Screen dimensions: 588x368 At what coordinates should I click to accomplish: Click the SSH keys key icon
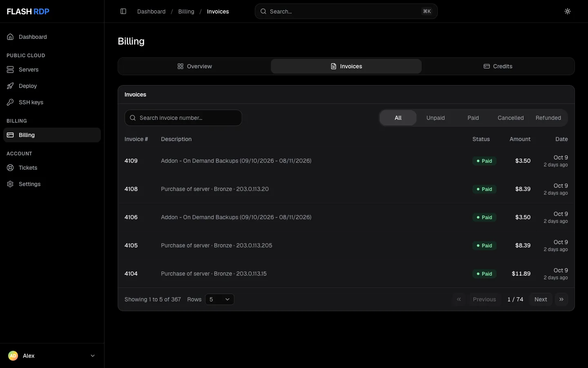point(10,102)
